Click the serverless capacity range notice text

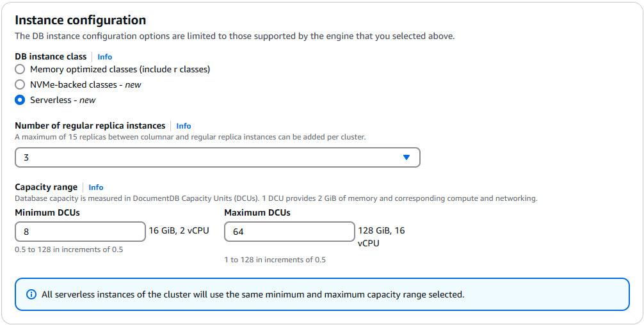tap(253, 295)
